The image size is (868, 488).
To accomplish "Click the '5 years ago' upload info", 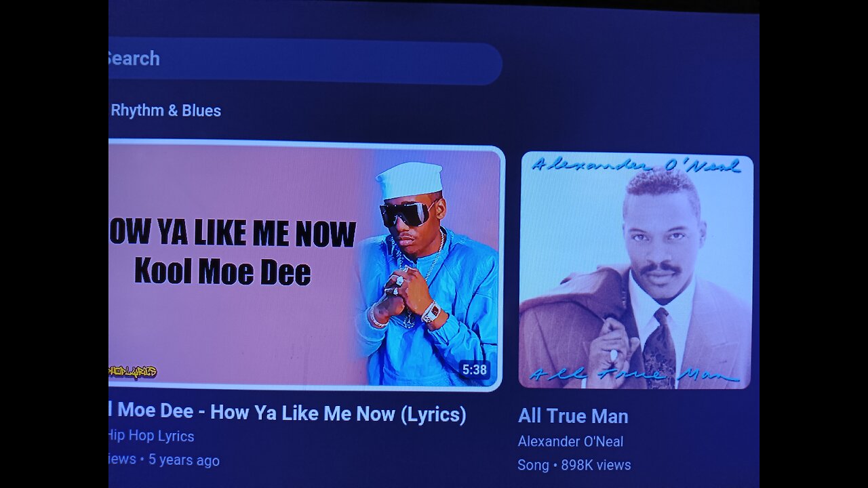I will tap(184, 460).
